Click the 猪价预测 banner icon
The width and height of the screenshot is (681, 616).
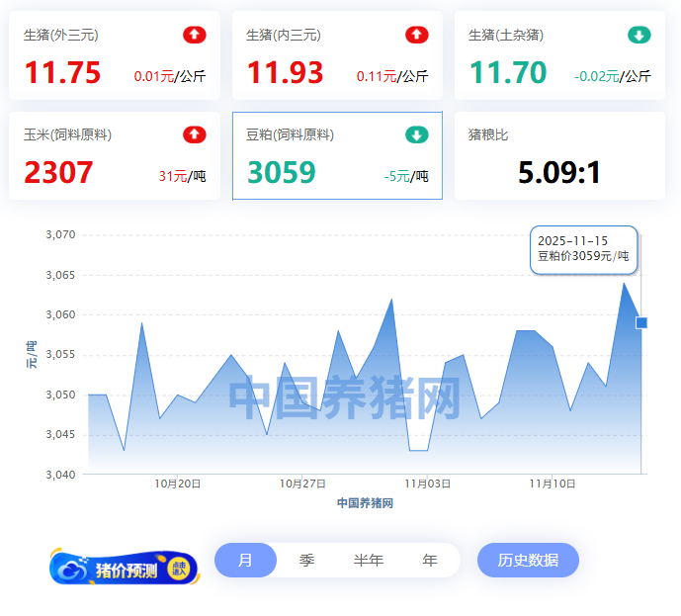pyautogui.click(x=125, y=569)
